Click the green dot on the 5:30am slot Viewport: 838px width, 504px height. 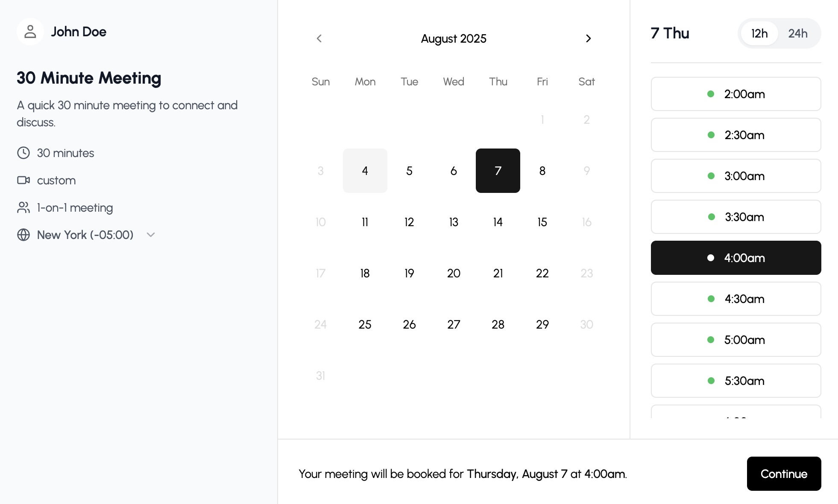coord(711,381)
